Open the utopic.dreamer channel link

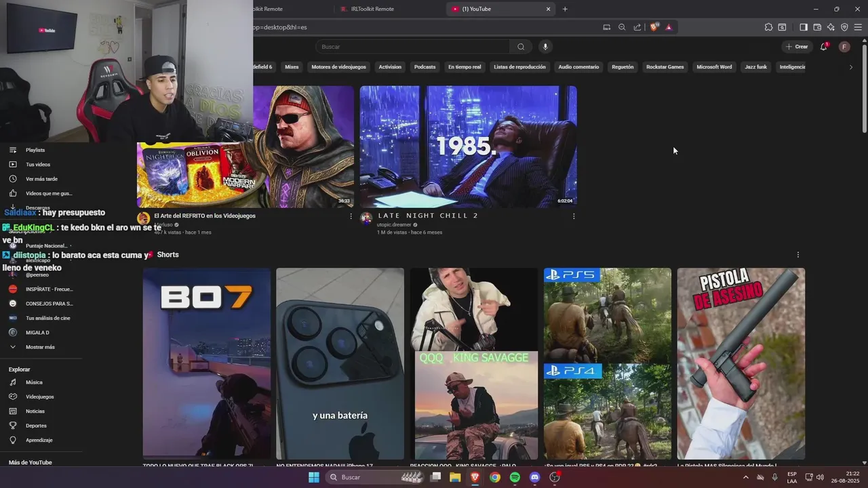[x=394, y=224]
